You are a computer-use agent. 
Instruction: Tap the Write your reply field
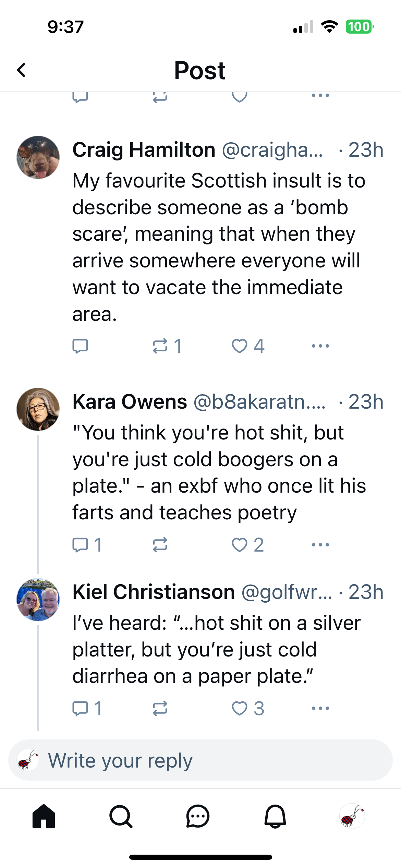[x=206, y=760]
